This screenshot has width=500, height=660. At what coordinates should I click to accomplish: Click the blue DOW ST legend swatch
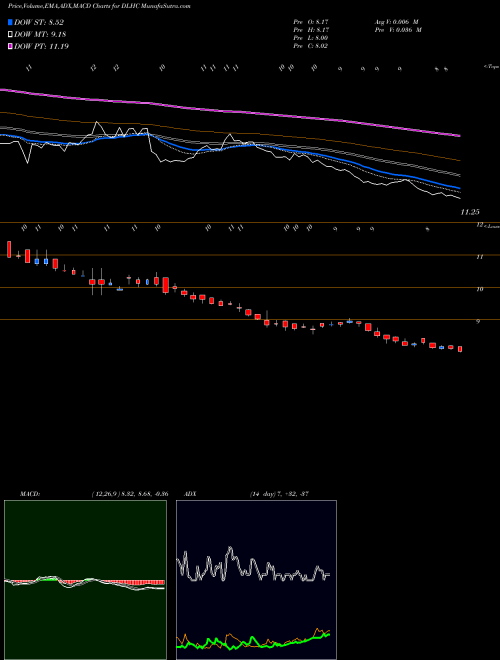pyautogui.click(x=10, y=22)
